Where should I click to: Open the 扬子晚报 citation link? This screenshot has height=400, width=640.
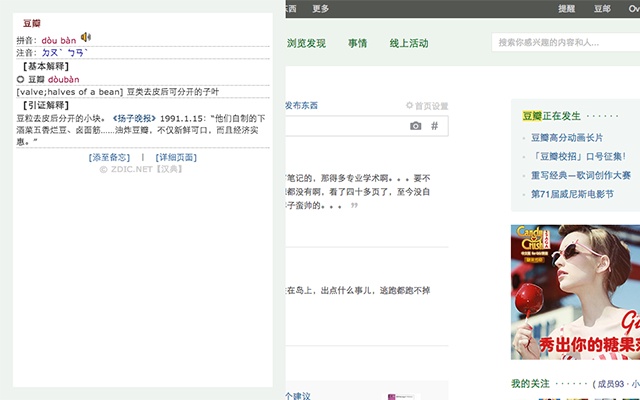click(x=134, y=118)
